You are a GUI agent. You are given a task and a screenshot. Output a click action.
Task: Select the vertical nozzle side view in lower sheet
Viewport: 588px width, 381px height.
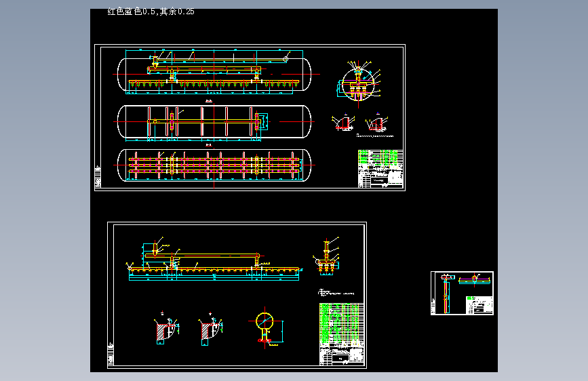tap(327, 256)
